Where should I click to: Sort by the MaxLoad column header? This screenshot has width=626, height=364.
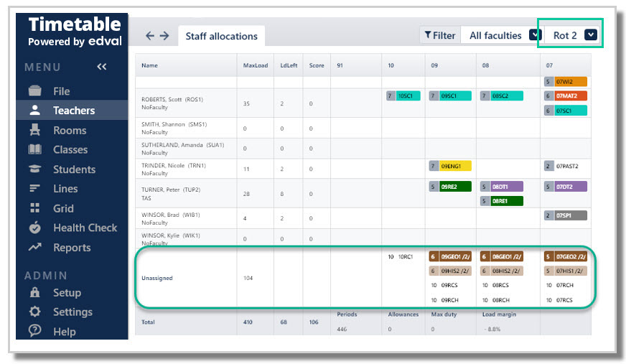click(256, 65)
